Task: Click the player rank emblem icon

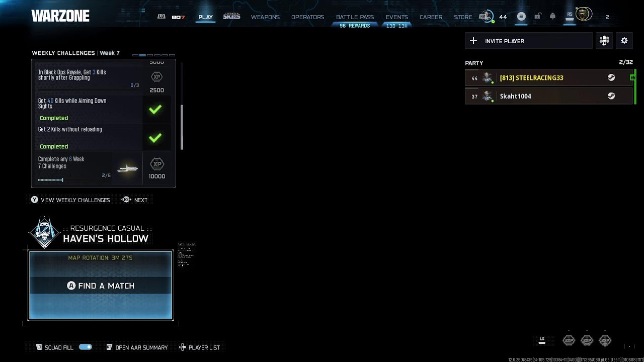Action: click(486, 17)
